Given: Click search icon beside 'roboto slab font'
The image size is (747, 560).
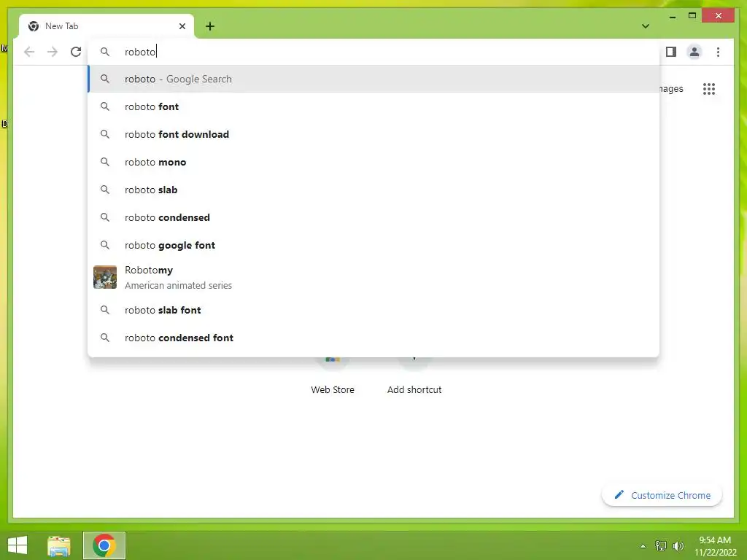Looking at the screenshot, I should pos(105,310).
